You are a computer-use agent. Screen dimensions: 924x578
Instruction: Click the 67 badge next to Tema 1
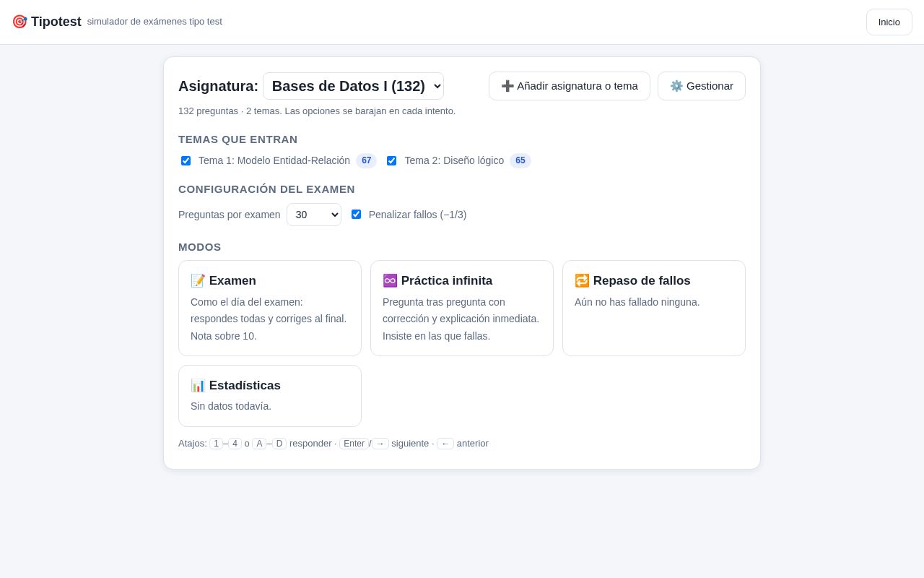tap(367, 160)
